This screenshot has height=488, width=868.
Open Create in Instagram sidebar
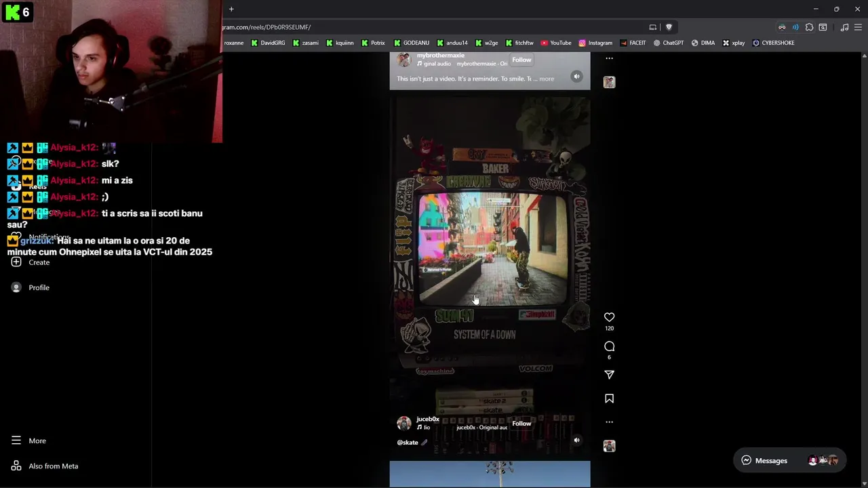[31, 262]
